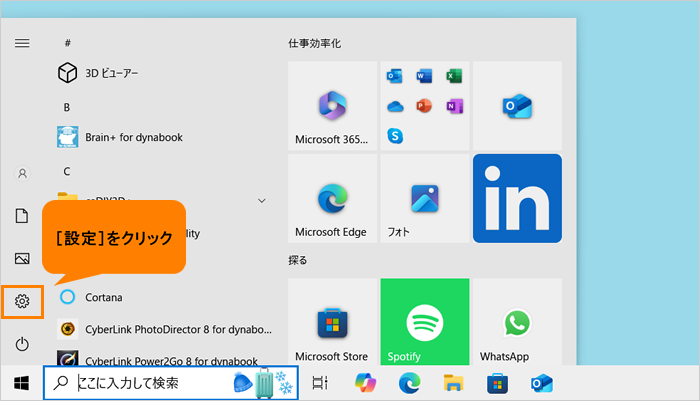The image size is (700, 401).
Task: Open Word in Office tile group
Action: tap(424, 76)
